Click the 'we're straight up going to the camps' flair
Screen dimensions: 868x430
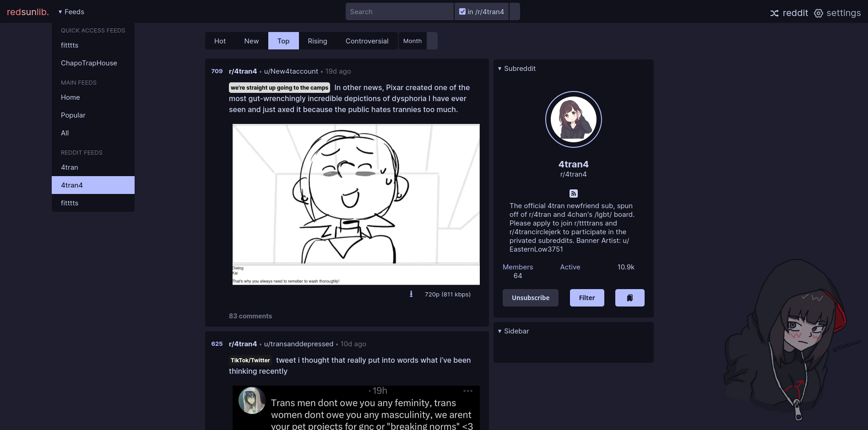[x=279, y=88]
